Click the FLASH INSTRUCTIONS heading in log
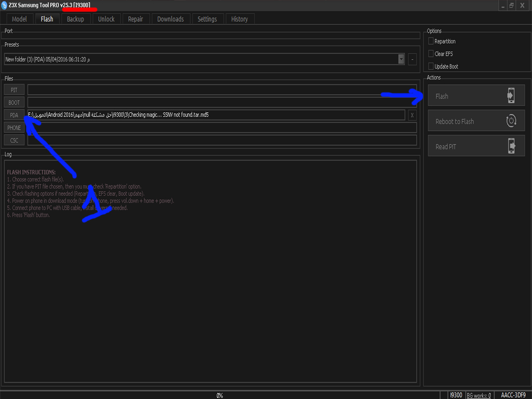532x399 pixels. 31,172
